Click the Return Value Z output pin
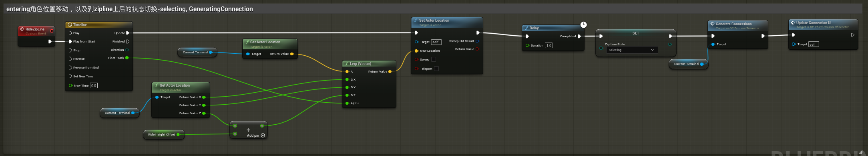 [x=204, y=113]
